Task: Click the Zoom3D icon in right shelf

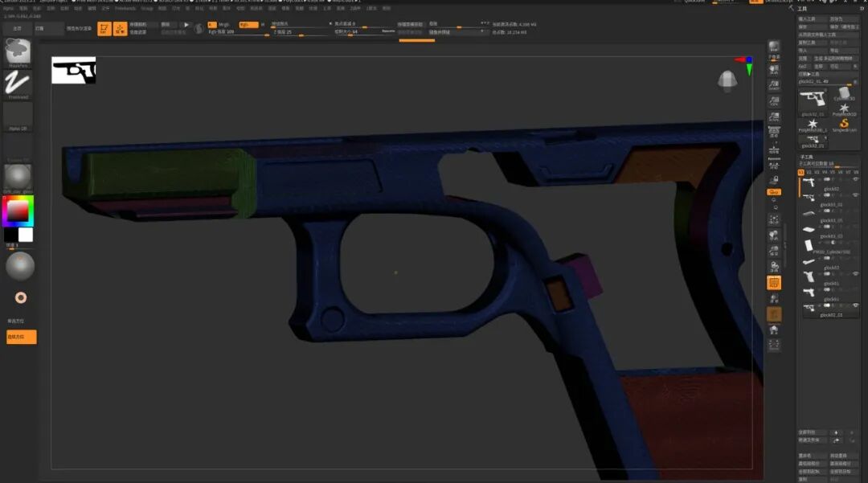Action: (774, 252)
